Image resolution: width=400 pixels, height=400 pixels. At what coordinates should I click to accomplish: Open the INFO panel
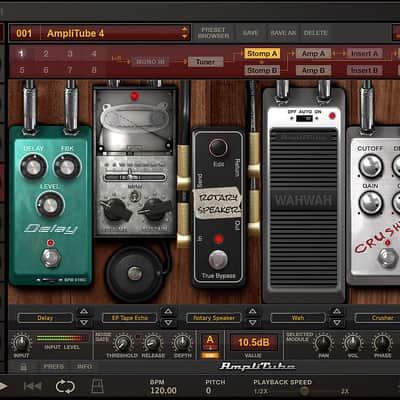(84, 367)
